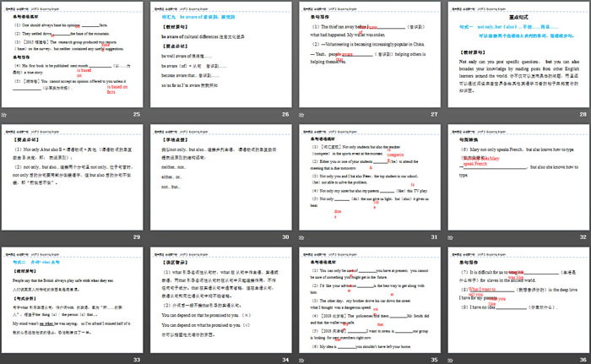Click animation star icon under slide 32
591x364 pixels.
coord(450,237)
